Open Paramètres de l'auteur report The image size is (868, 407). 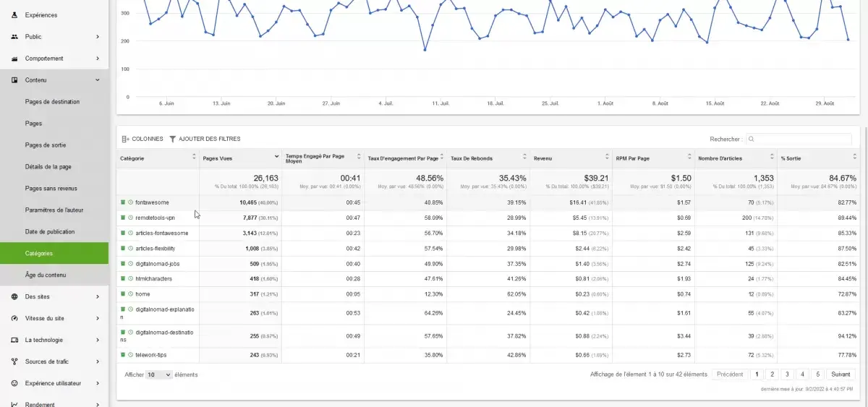tap(54, 210)
